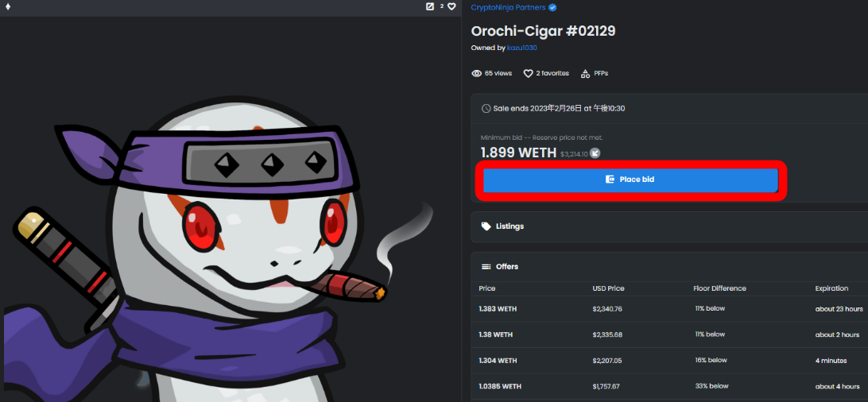Favorite the NFT with the heart icon above the image
This screenshot has height=402, width=868.
pos(451,6)
